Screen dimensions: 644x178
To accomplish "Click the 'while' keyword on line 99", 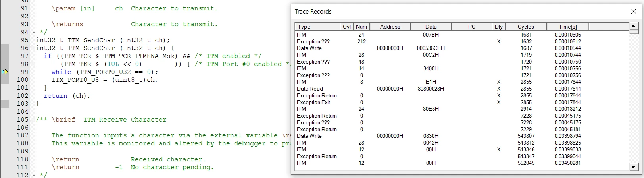I will tap(62, 72).
